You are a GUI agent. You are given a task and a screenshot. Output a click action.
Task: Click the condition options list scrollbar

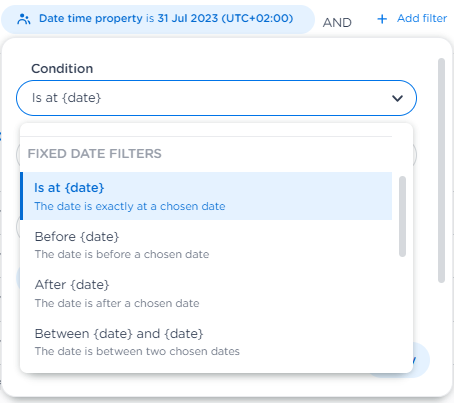click(x=402, y=216)
